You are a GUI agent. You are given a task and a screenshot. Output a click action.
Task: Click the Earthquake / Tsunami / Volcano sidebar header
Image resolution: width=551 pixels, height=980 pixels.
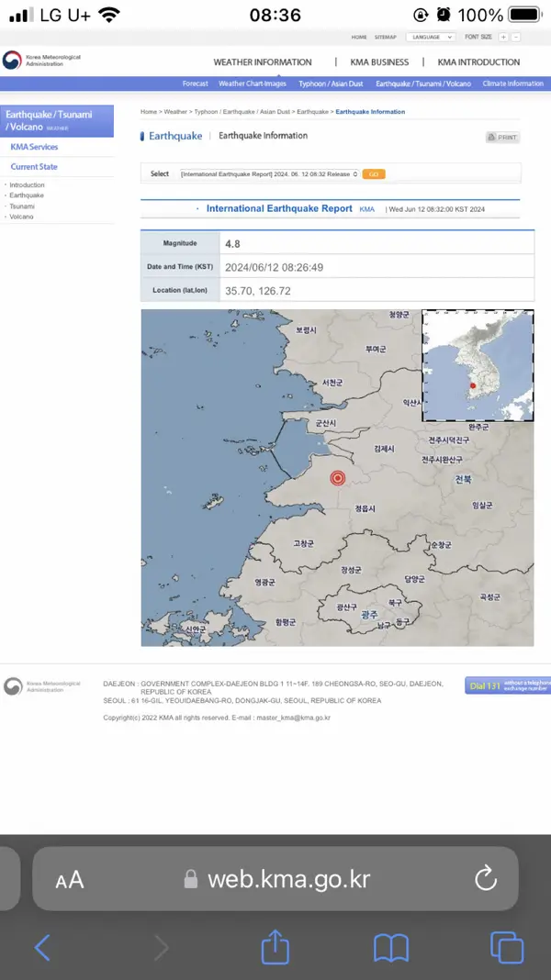[57, 120]
